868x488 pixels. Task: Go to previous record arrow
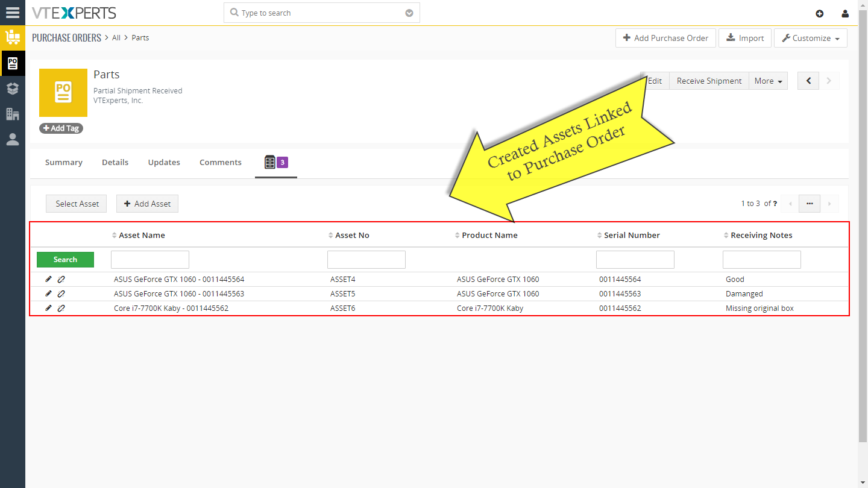click(x=808, y=81)
